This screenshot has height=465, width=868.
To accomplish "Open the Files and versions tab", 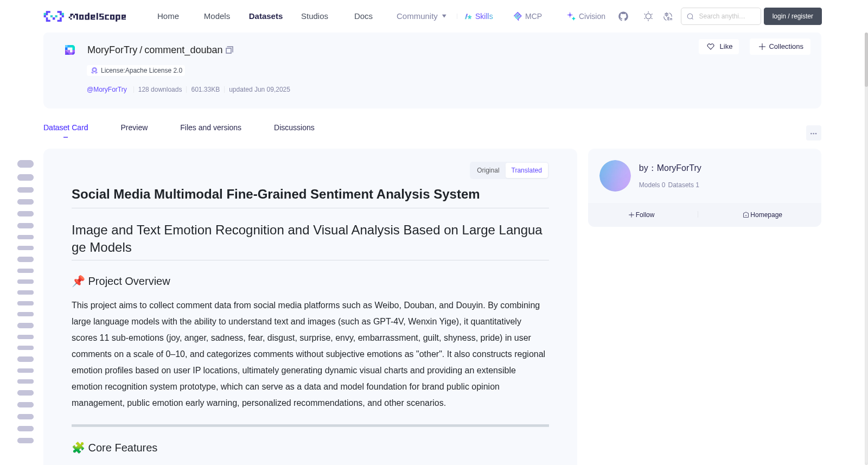I will click(210, 128).
